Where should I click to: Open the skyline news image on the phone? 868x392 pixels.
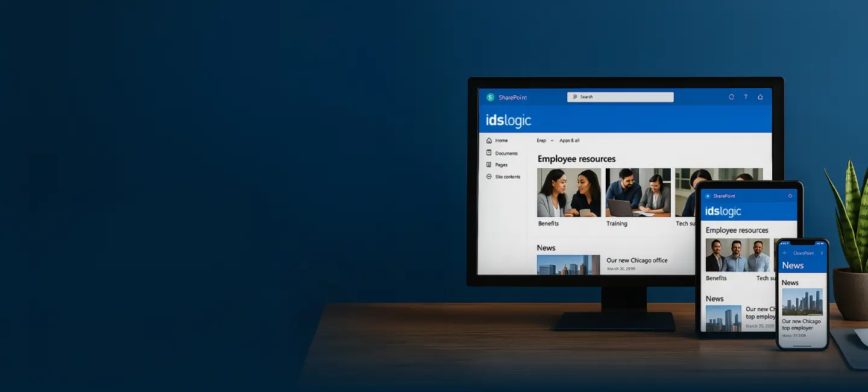coord(802,302)
